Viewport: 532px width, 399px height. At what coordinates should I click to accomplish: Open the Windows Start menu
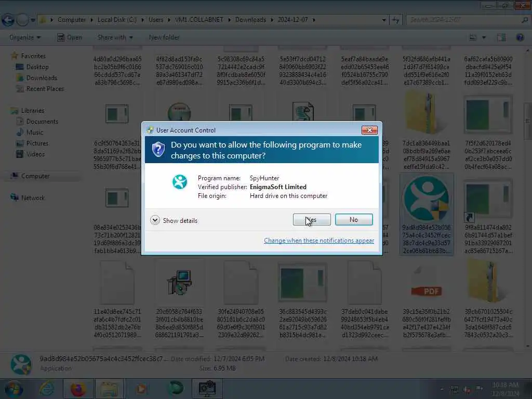coord(14,389)
